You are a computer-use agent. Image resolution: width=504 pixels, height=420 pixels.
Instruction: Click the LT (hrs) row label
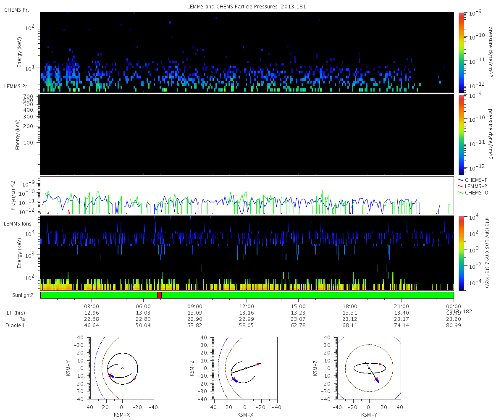[16, 313]
